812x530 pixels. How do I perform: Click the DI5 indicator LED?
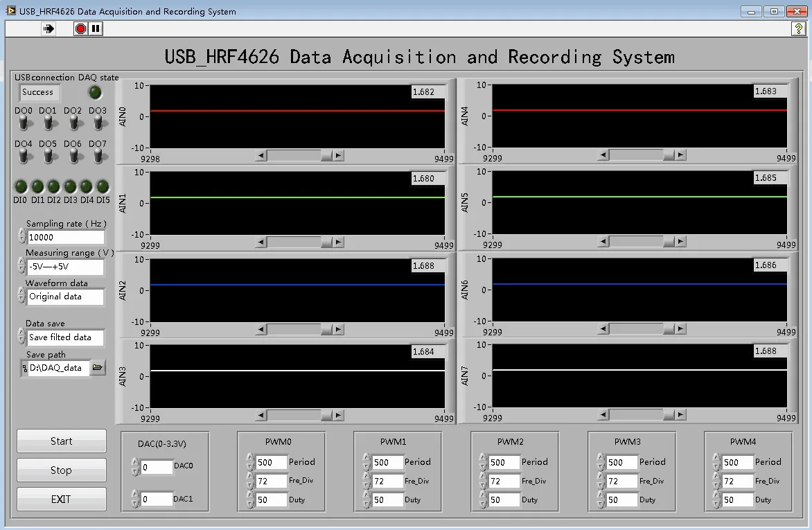click(x=103, y=186)
